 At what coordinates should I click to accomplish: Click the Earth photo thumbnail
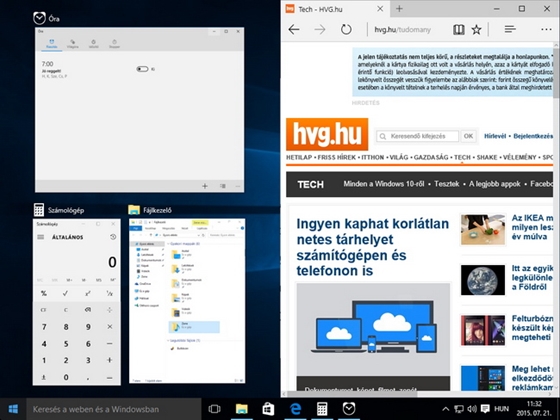click(483, 280)
